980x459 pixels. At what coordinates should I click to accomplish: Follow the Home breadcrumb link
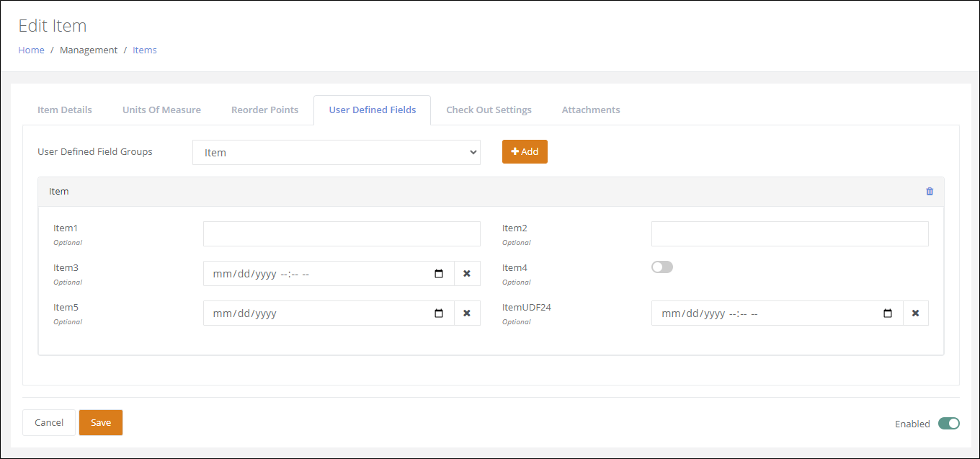(x=31, y=50)
